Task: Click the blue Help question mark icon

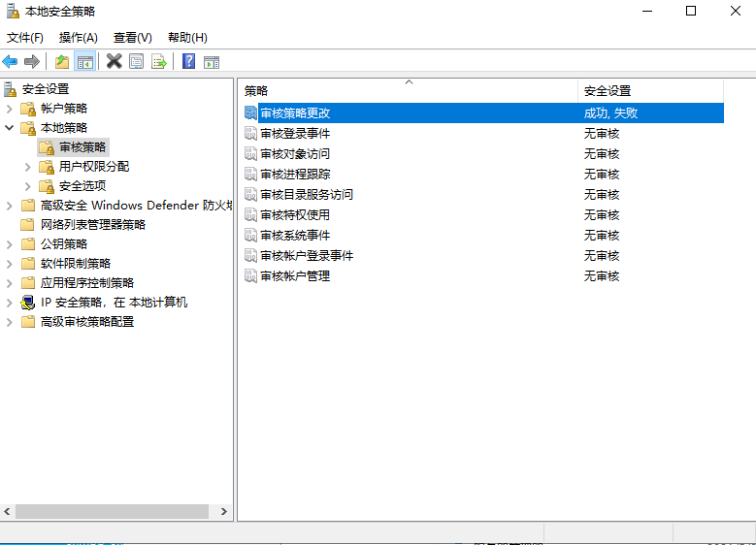Action: pyautogui.click(x=188, y=61)
